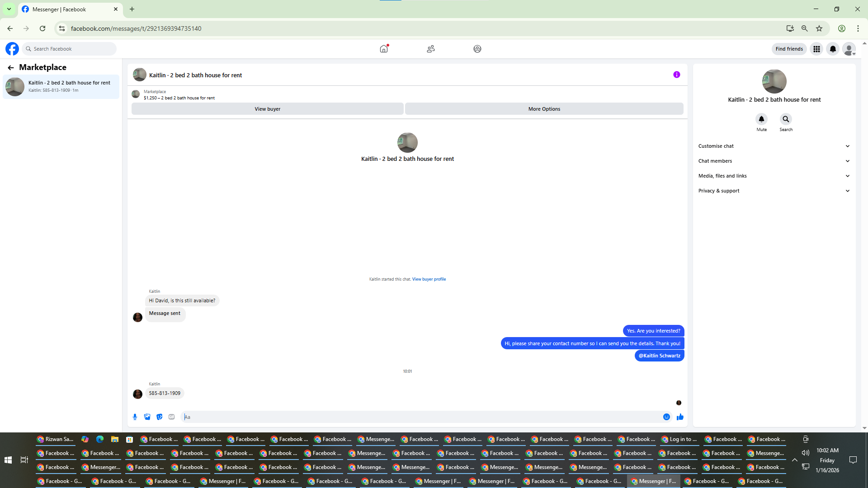Click the More Options button
The image size is (868, 488).
[544, 109]
